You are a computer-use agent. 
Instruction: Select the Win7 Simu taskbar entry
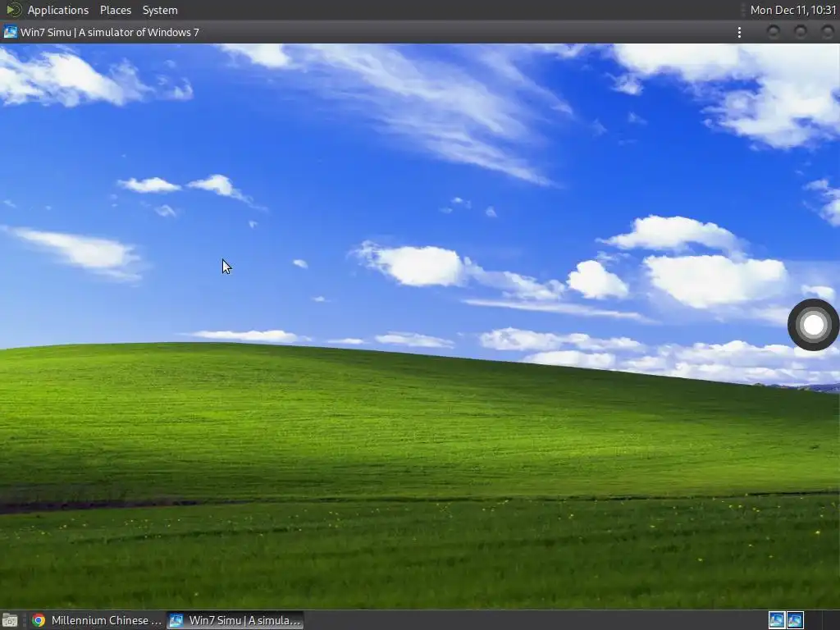point(235,620)
